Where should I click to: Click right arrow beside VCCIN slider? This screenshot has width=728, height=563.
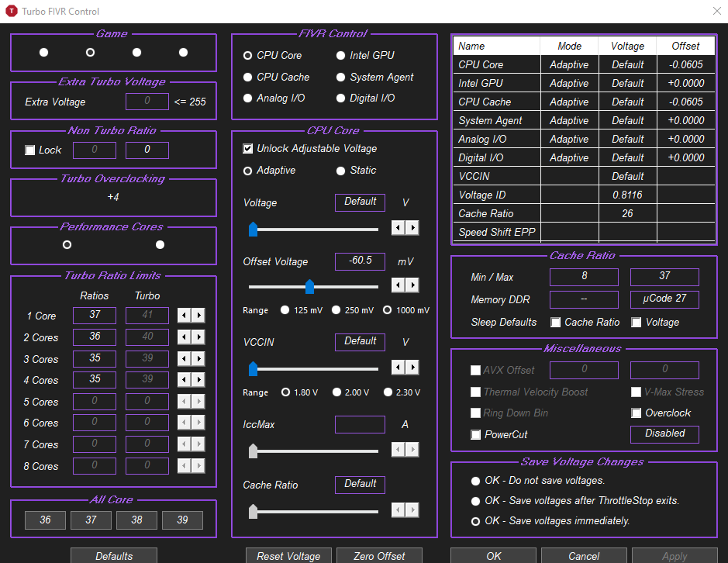412,368
